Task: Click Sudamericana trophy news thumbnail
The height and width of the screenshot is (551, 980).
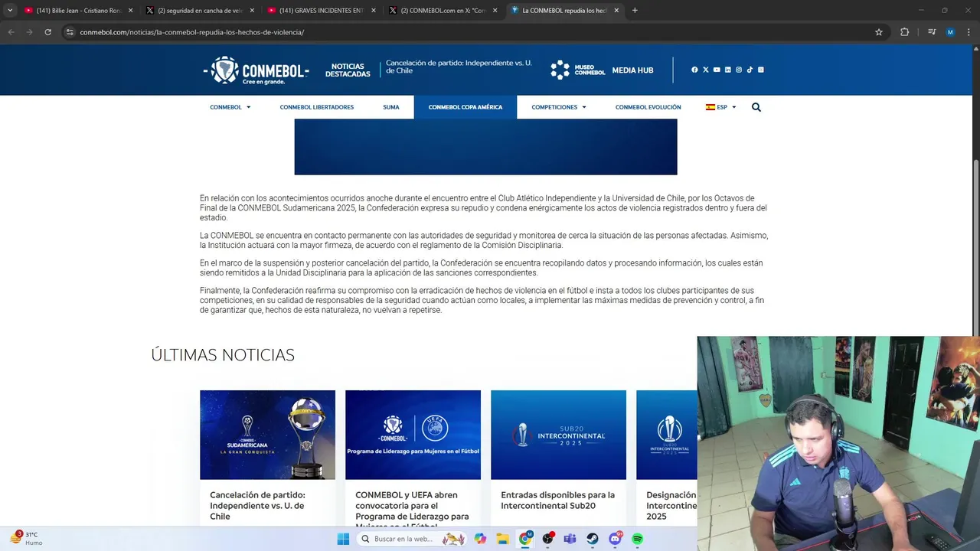Action: coord(267,435)
